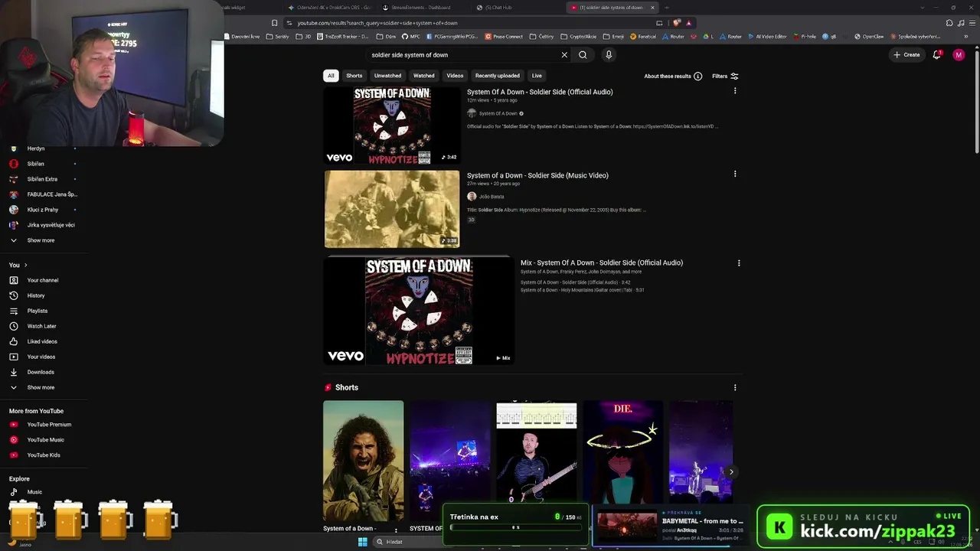
Task: Expand Show more below Downloads
Action: click(x=41, y=387)
